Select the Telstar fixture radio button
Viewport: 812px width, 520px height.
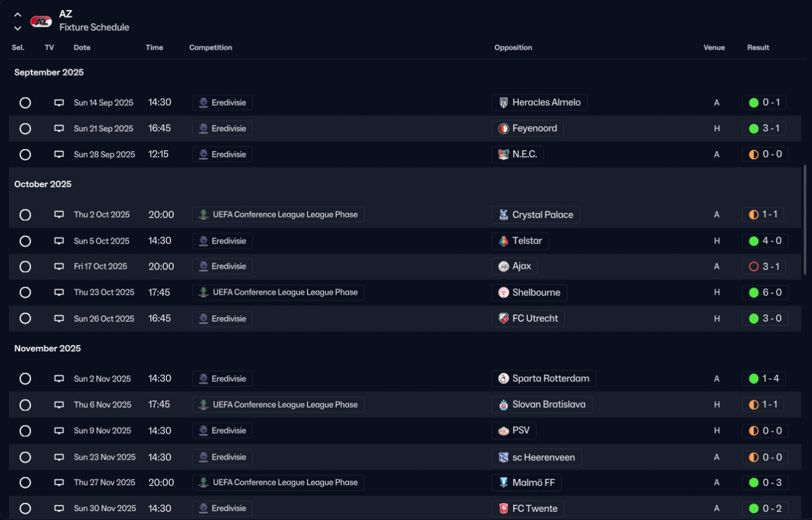pyautogui.click(x=25, y=241)
